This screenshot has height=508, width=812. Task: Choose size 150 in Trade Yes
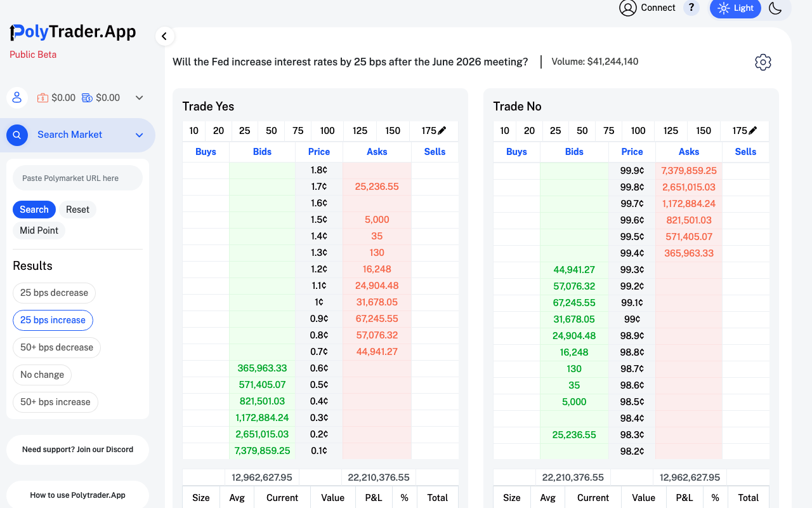coord(393,131)
